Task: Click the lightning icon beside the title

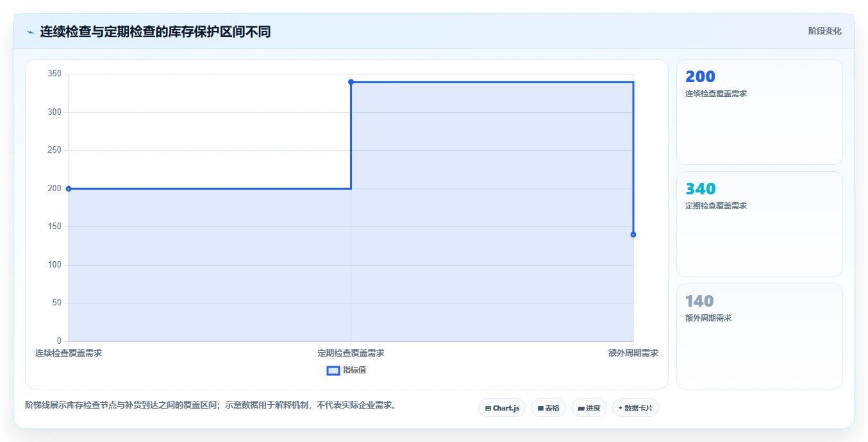Action: tap(30, 32)
